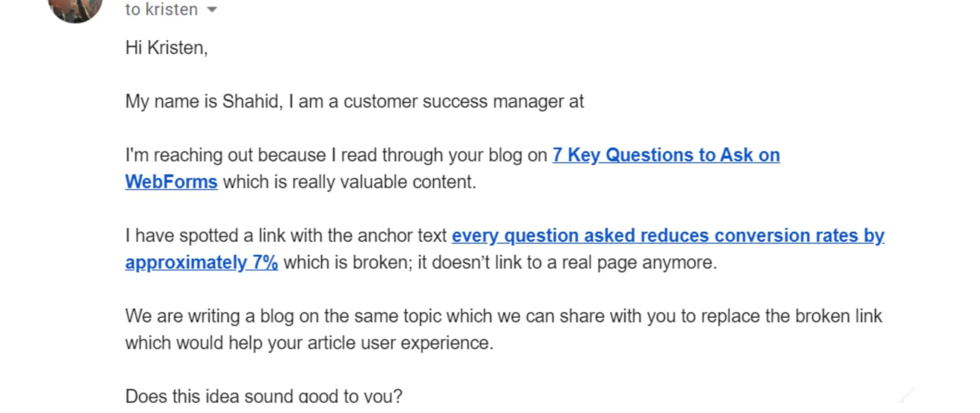Click the sender's profile avatar
Screen dimensions: 980x413
click(x=75, y=7)
